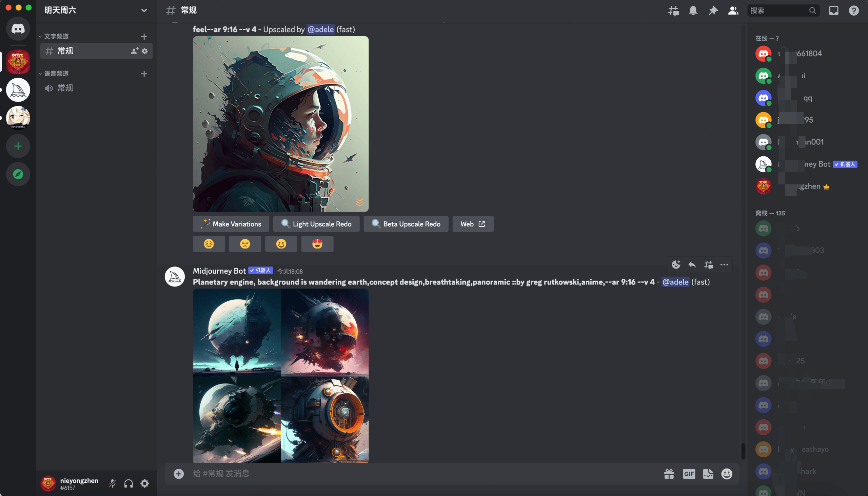
Task: Collapse the 文字频道 category
Action: (x=55, y=37)
